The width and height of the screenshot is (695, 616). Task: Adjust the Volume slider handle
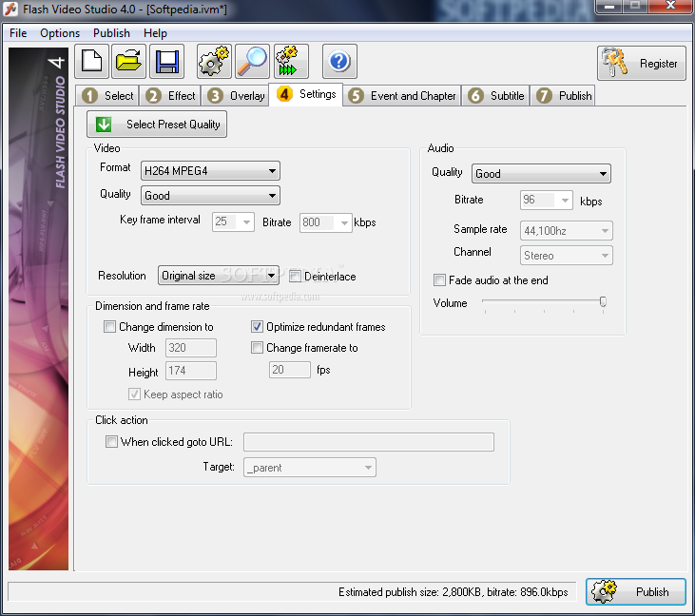pyautogui.click(x=603, y=302)
